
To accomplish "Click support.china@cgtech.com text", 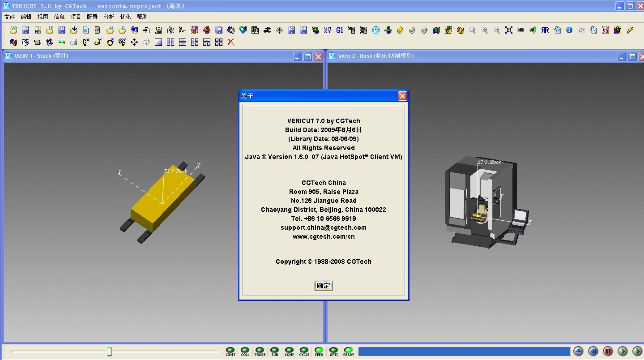I will click(324, 227).
